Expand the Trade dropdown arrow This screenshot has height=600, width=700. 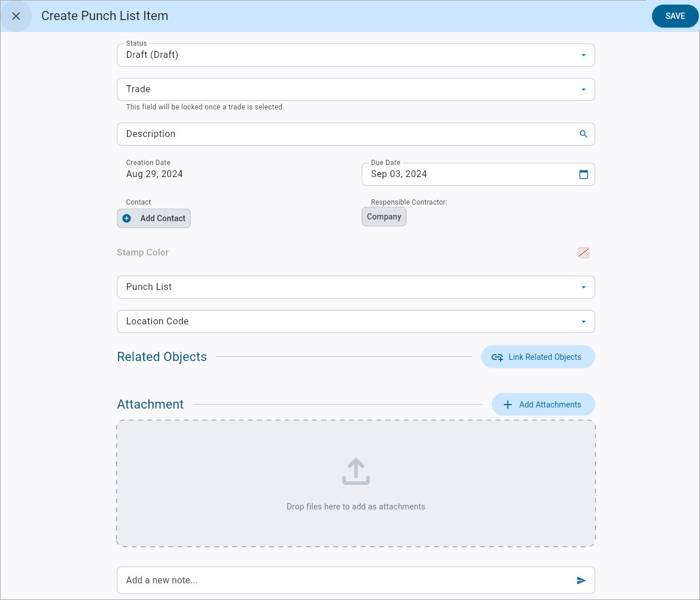tap(583, 89)
